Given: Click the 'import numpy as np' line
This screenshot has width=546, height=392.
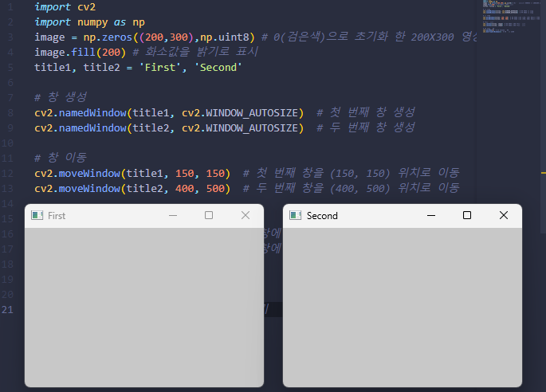Looking at the screenshot, I should pos(89,22).
